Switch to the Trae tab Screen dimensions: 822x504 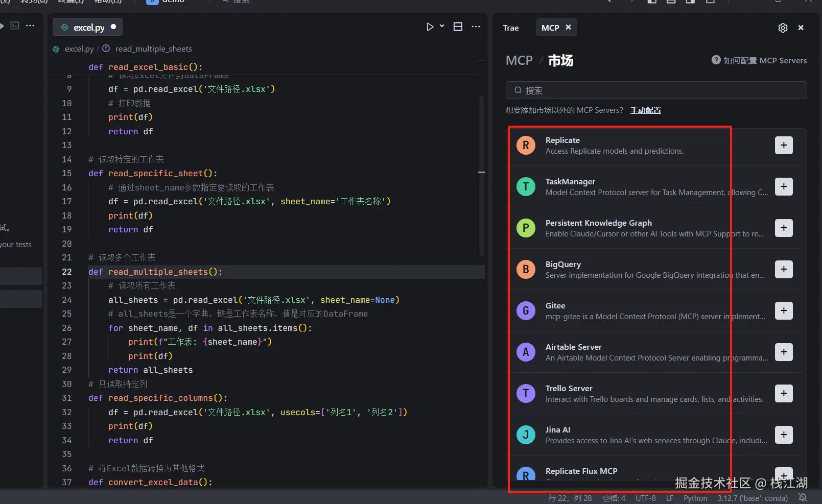pyautogui.click(x=510, y=28)
